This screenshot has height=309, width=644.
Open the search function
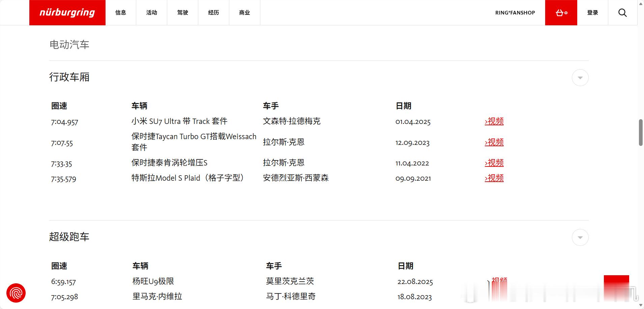click(622, 12)
